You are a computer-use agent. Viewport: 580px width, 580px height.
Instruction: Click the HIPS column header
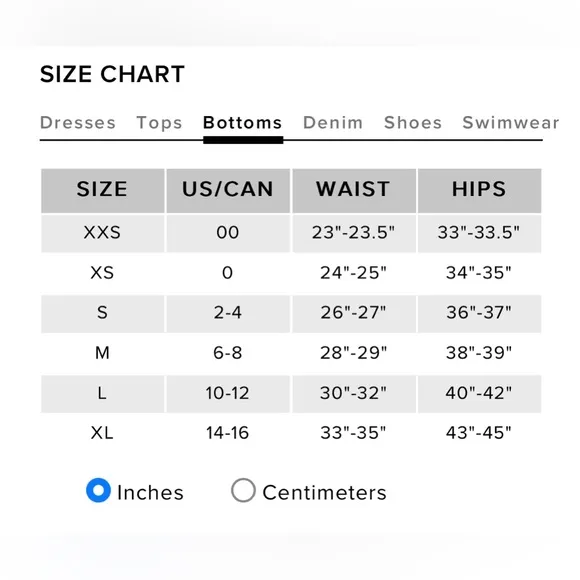tap(479, 191)
